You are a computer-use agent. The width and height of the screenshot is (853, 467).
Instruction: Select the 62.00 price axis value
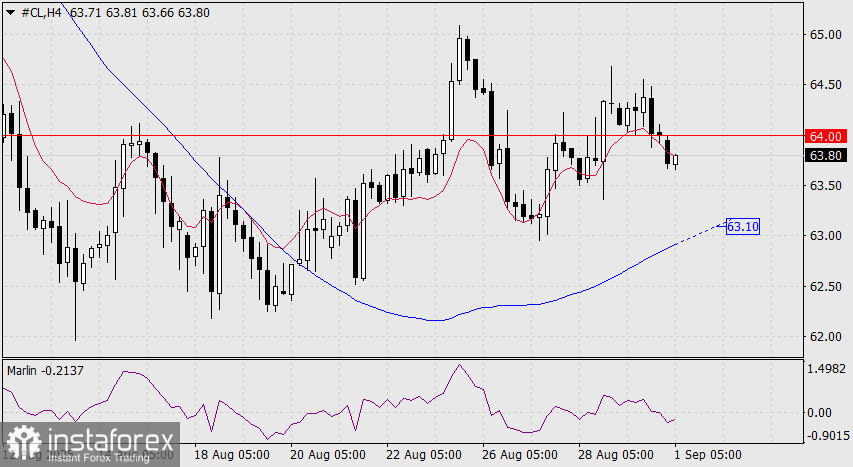click(825, 337)
